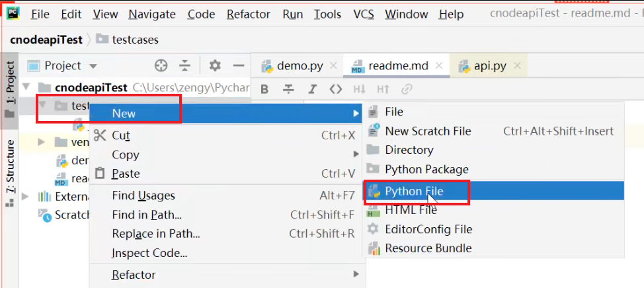Click the insert link icon
The width and height of the screenshot is (644, 288).
click(407, 89)
